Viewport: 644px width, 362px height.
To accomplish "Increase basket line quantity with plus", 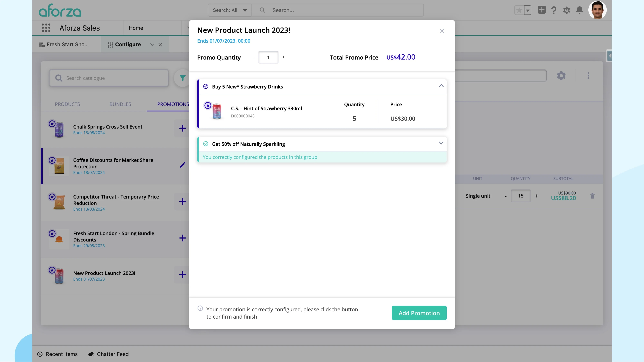I will (x=536, y=196).
